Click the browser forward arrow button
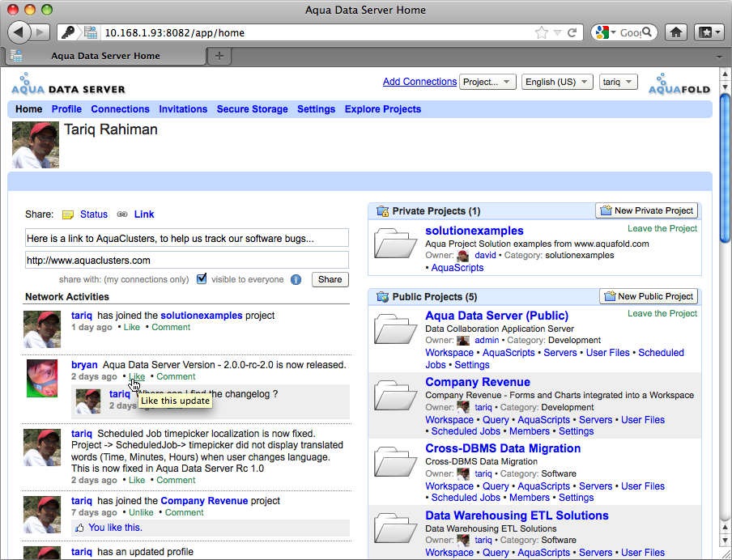The image size is (732, 560). tap(40, 32)
